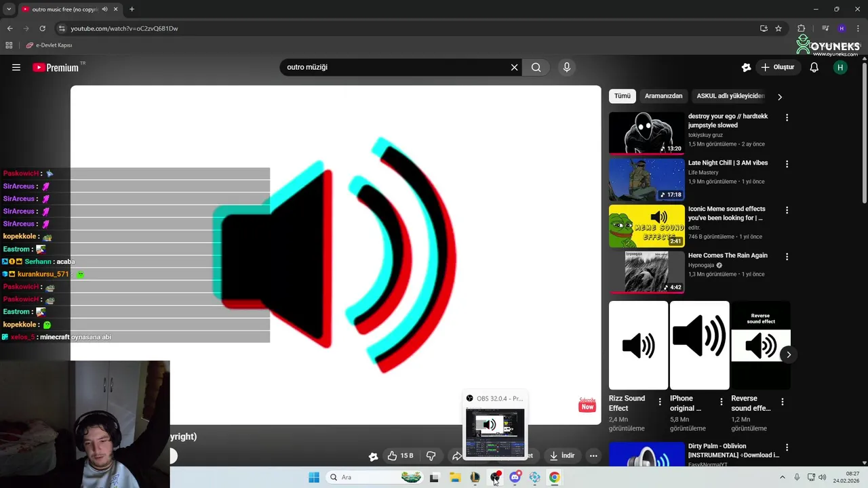Click the sparkle icon beside Oluştur

[x=746, y=67]
